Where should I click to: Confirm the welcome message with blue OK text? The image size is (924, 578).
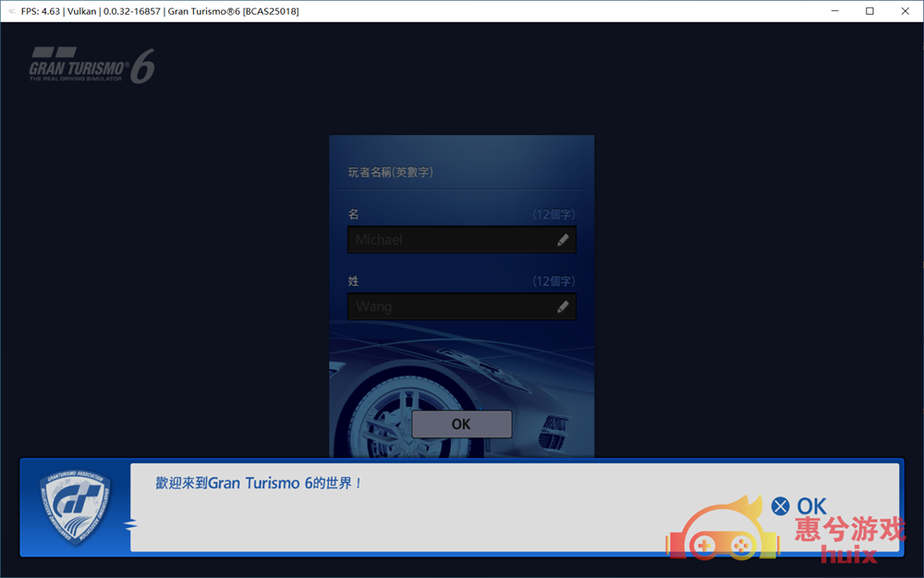pyautogui.click(x=811, y=506)
